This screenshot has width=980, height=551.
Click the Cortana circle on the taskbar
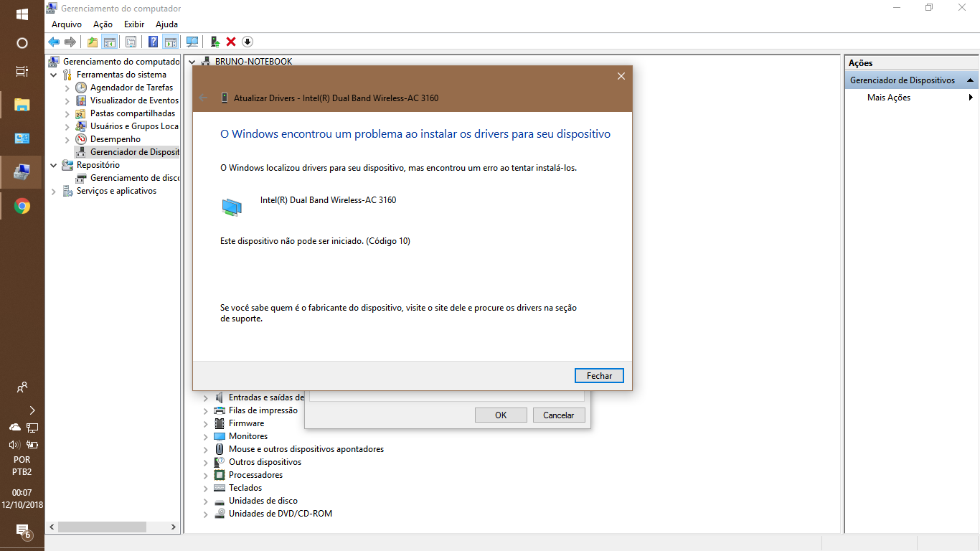(22, 43)
